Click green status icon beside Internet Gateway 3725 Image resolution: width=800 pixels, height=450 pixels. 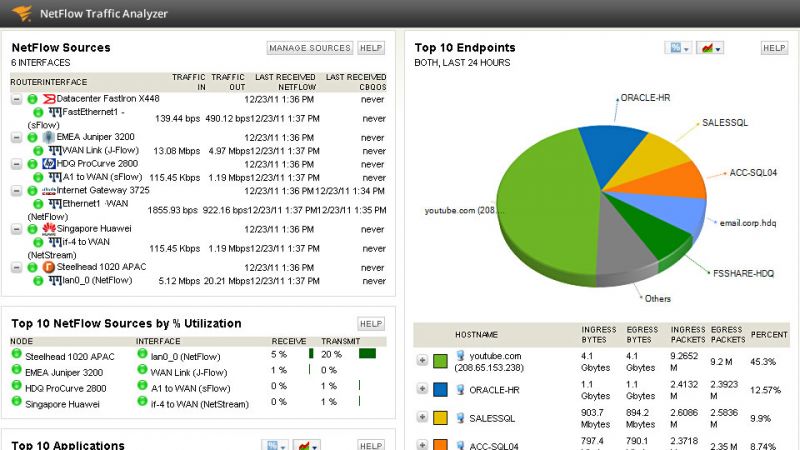click(x=32, y=191)
